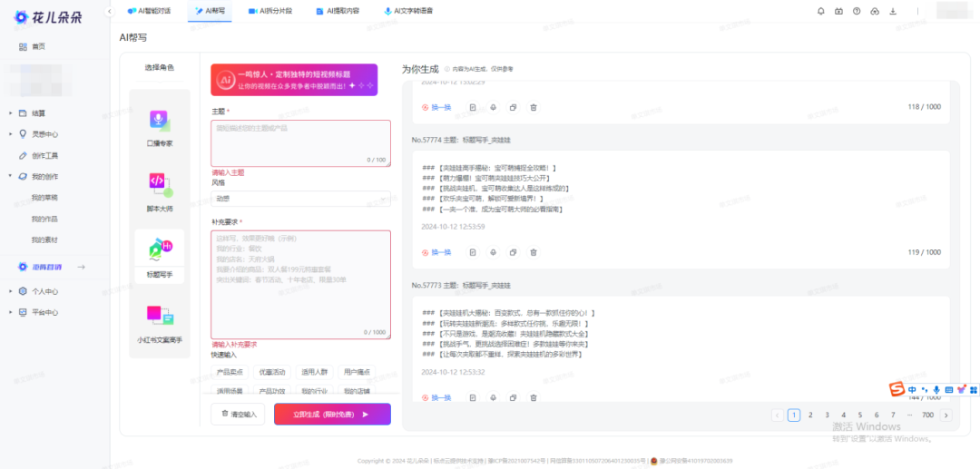Switch to the AI提取内容 tab
This screenshot has width=980, height=469.
point(338,11)
